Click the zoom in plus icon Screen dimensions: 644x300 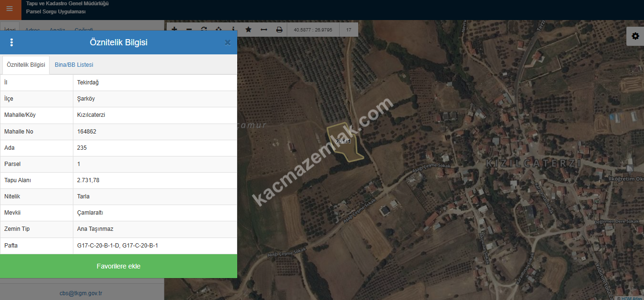pyautogui.click(x=174, y=29)
